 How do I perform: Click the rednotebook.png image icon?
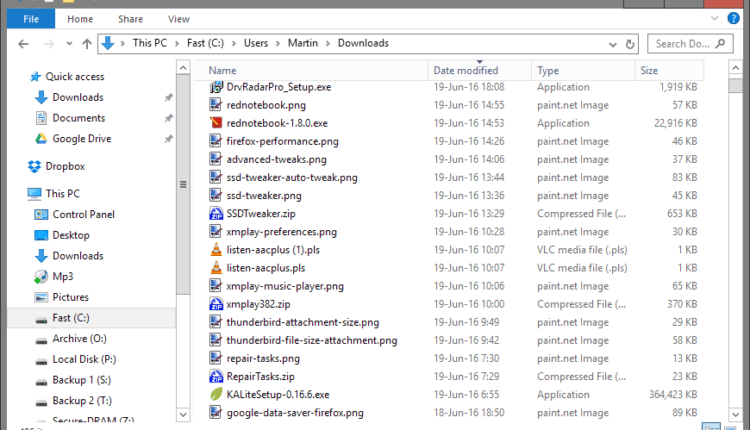tap(216, 105)
